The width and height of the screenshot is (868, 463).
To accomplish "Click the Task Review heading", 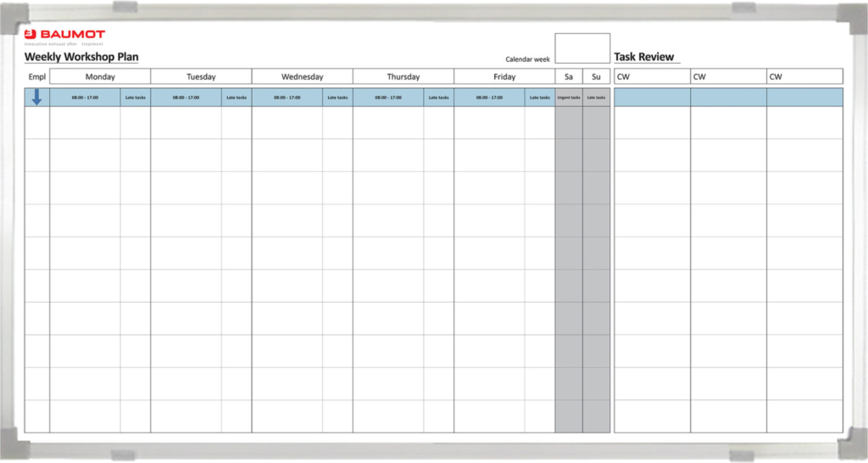I will click(x=644, y=58).
